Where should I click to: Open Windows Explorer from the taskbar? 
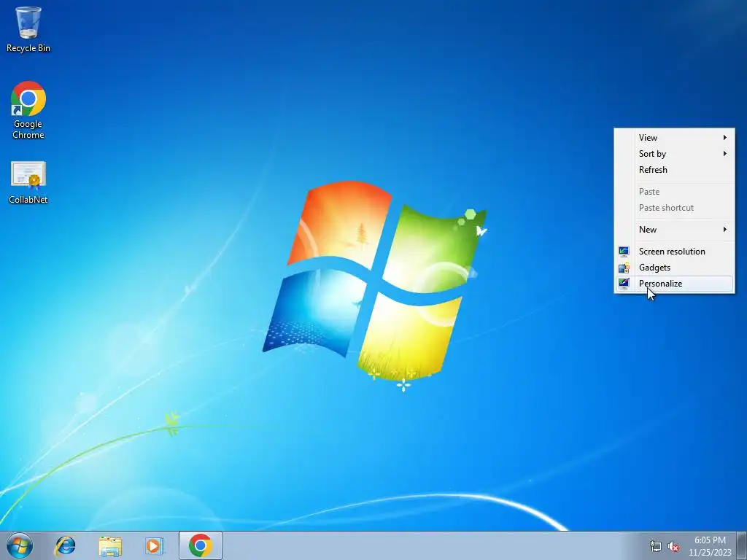pyautogui.click(x=110, y=545)
